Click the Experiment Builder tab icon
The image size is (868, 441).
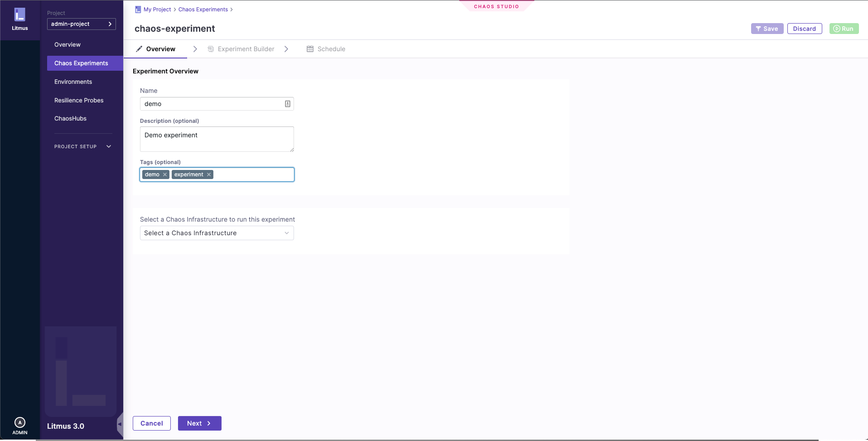coord(210,48)
